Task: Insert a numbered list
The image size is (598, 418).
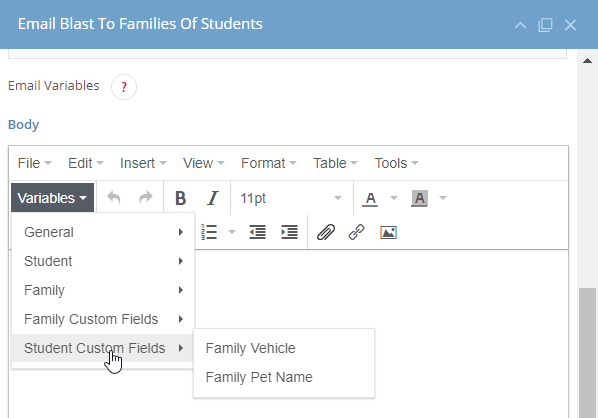Action: tap(209, 232)
